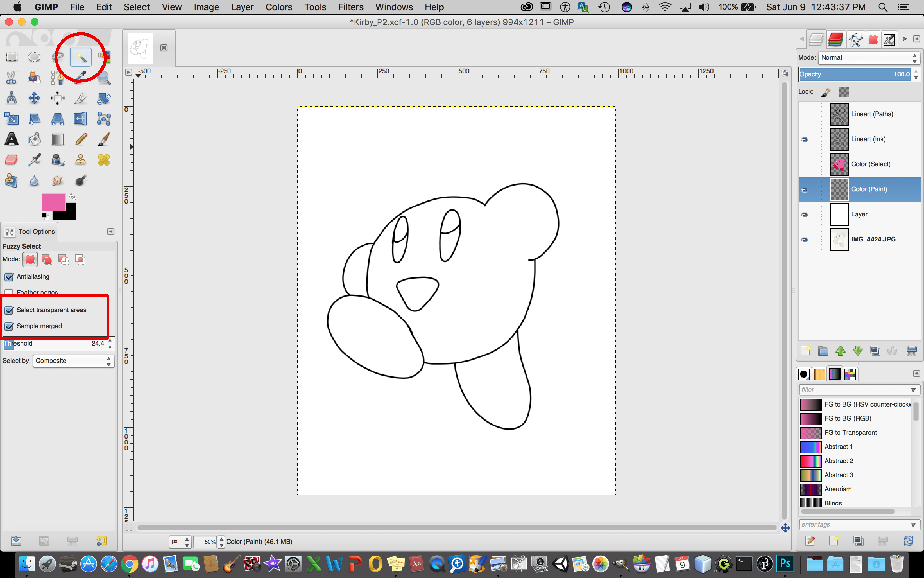Screen dimensions: 924x578
Task: Select the Scissors Select tool
Action: pos(12,78)
